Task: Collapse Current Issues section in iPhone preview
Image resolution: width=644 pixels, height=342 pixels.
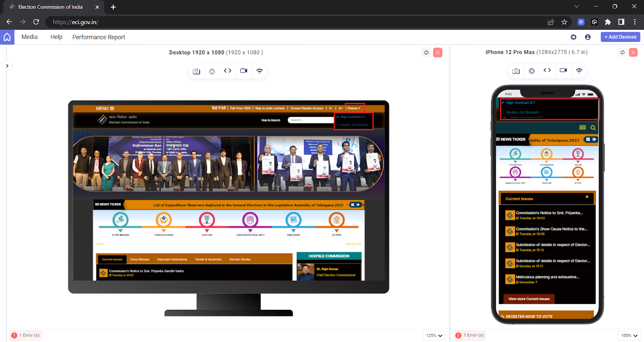Action: (x=587, y=197)
